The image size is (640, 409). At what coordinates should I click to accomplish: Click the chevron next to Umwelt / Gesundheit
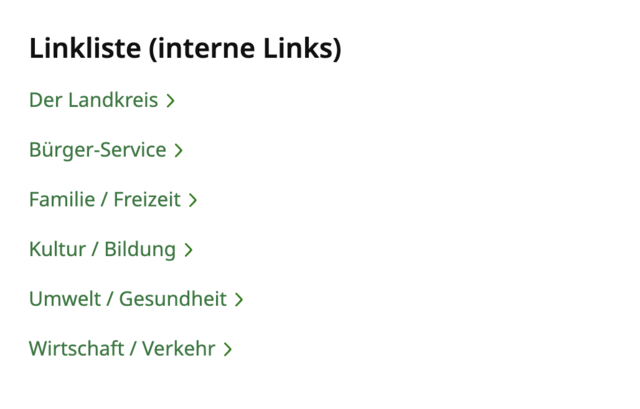pyautogui.click(x=239, y=299)
